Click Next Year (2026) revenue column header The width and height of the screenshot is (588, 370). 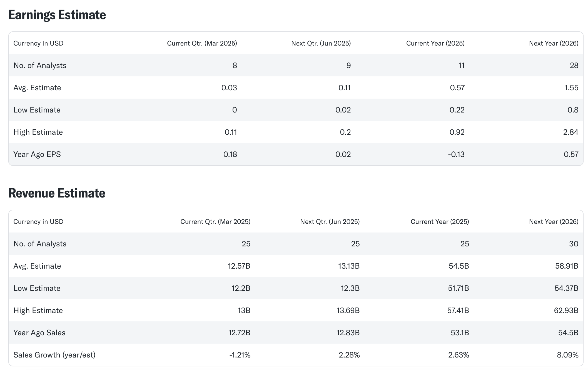coord(553,222)
